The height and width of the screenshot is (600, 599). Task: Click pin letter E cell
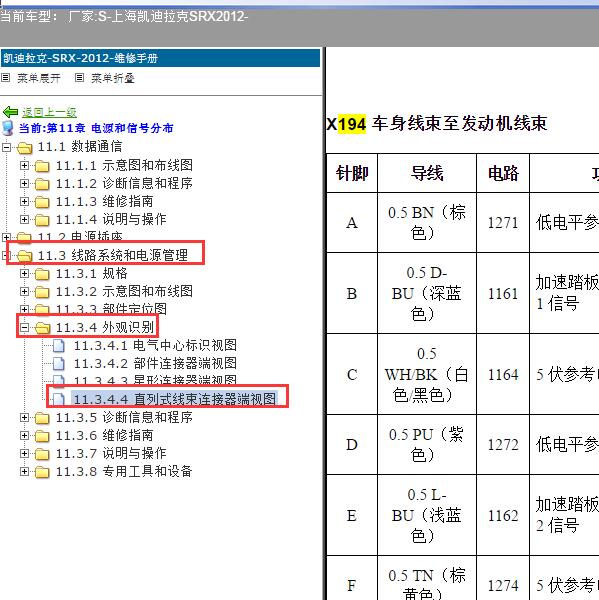pyautogui.click(x=352, y=515)
